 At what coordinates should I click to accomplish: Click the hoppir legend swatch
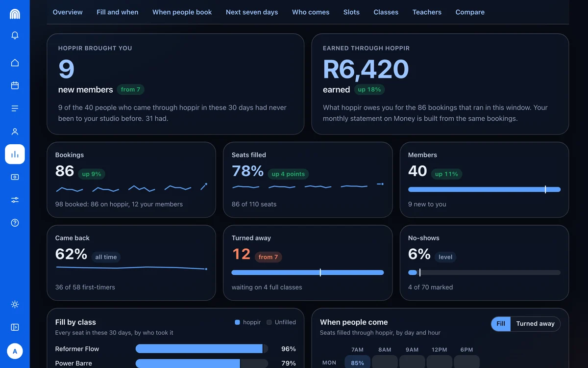[238, 322]
